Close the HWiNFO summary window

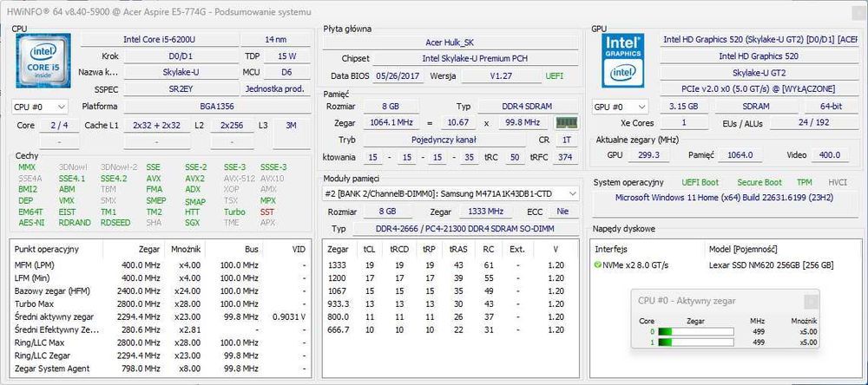(858, 11)
